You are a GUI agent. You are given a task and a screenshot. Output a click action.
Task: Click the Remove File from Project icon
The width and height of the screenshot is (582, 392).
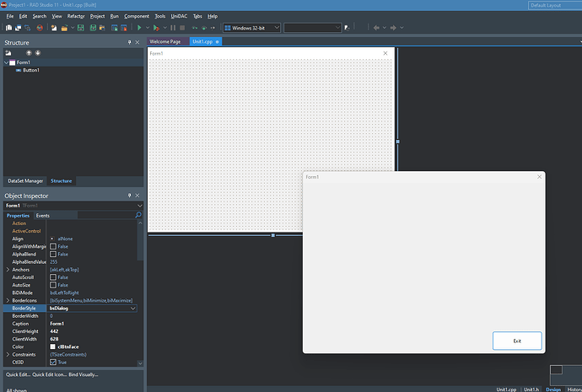pyautogui.click(x=124, y=28)
